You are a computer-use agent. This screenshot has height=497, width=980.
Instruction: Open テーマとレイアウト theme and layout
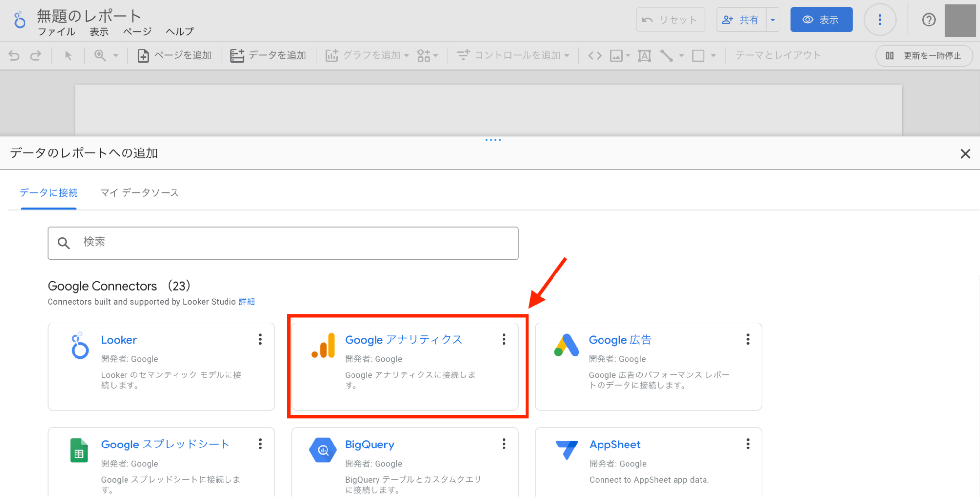(778, 55)
